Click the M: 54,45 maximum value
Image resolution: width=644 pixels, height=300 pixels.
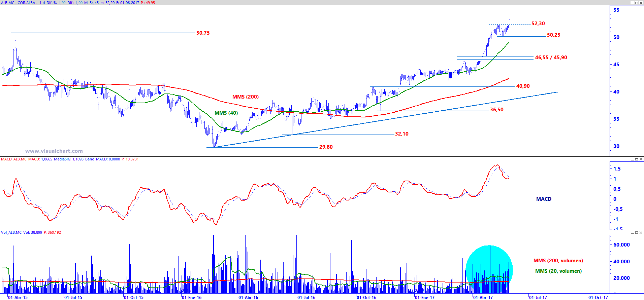coord(92,3)
